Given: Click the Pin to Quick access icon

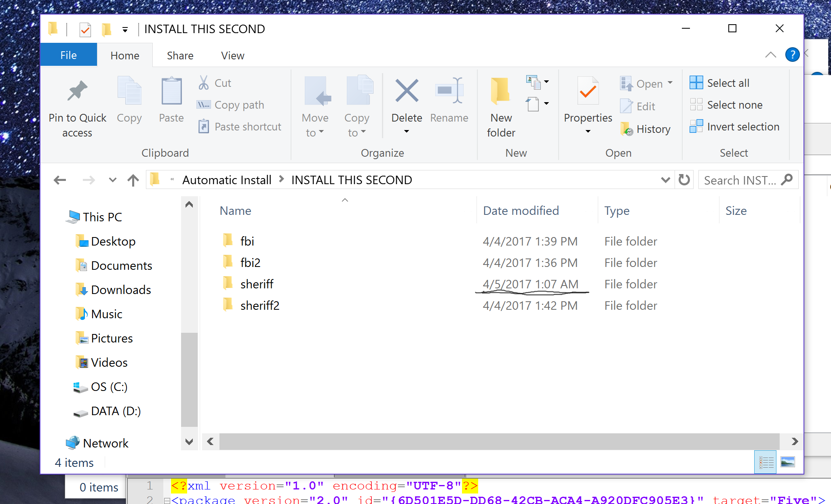Looking at the screenshot, I should [77, 91].
